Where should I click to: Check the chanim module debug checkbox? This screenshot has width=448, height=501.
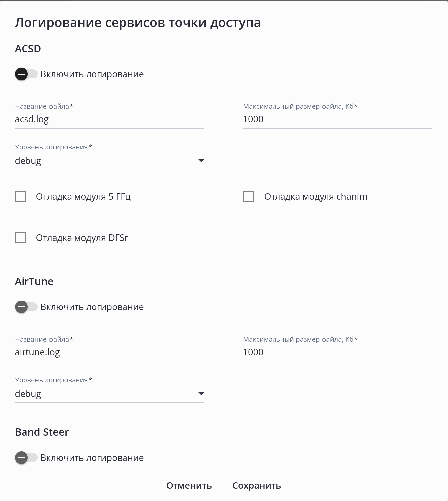pyautogui.click(x=249, y=196)
